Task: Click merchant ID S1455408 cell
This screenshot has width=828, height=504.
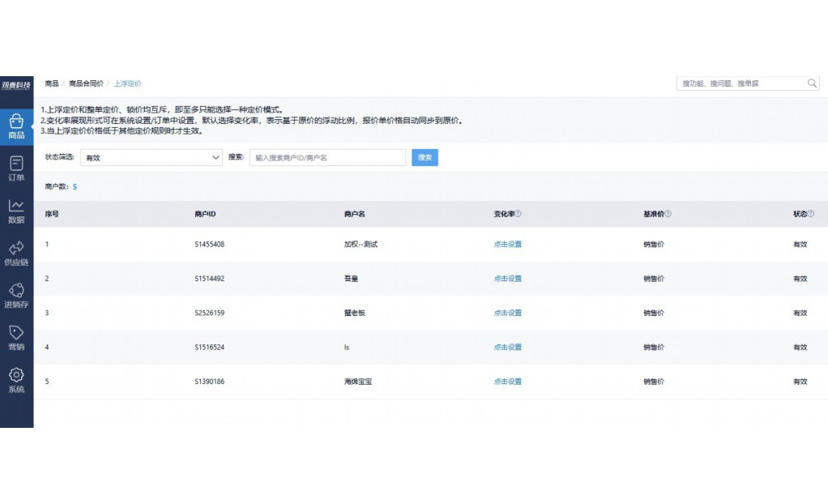Action: (x=209, y=244)
